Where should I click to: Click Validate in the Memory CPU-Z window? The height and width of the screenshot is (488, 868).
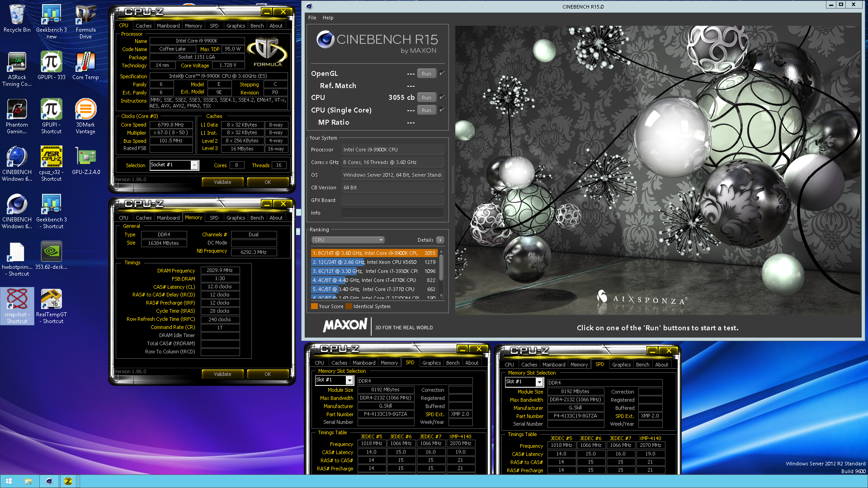222,374
